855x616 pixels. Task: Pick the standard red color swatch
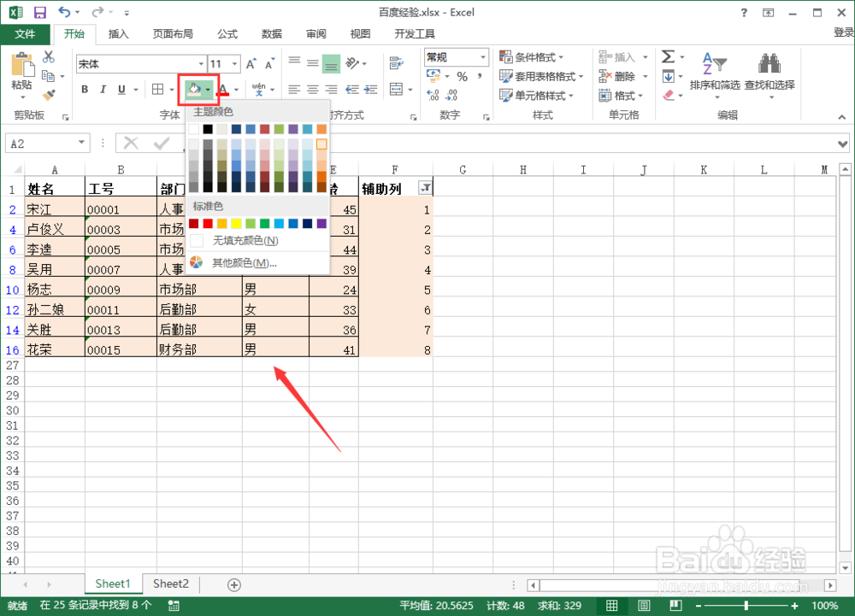(208, 223)
